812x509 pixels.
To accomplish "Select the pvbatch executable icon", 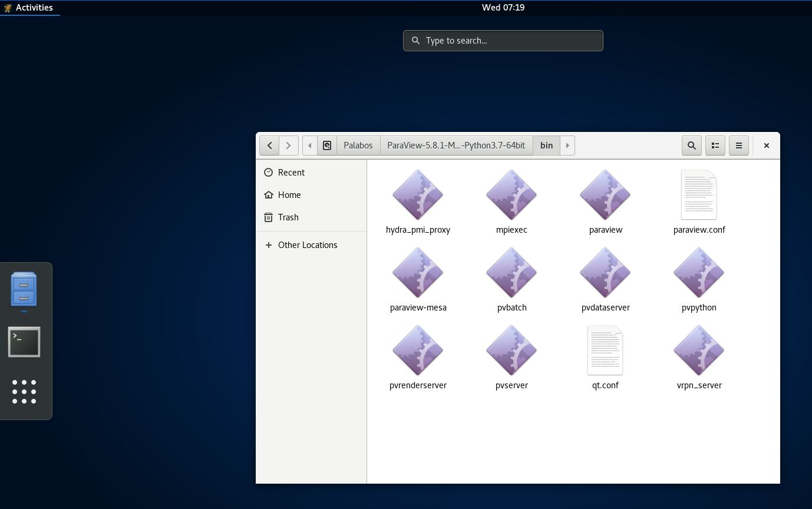I will pos(511,273).
